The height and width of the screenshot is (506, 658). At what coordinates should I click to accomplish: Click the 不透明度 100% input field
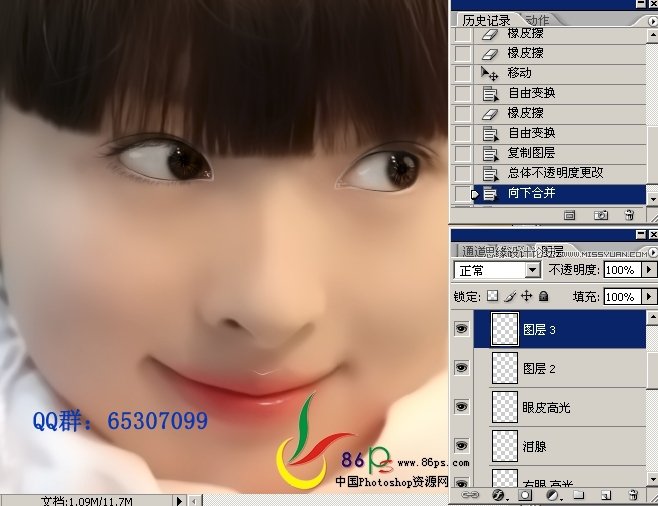tap(622, 270)
